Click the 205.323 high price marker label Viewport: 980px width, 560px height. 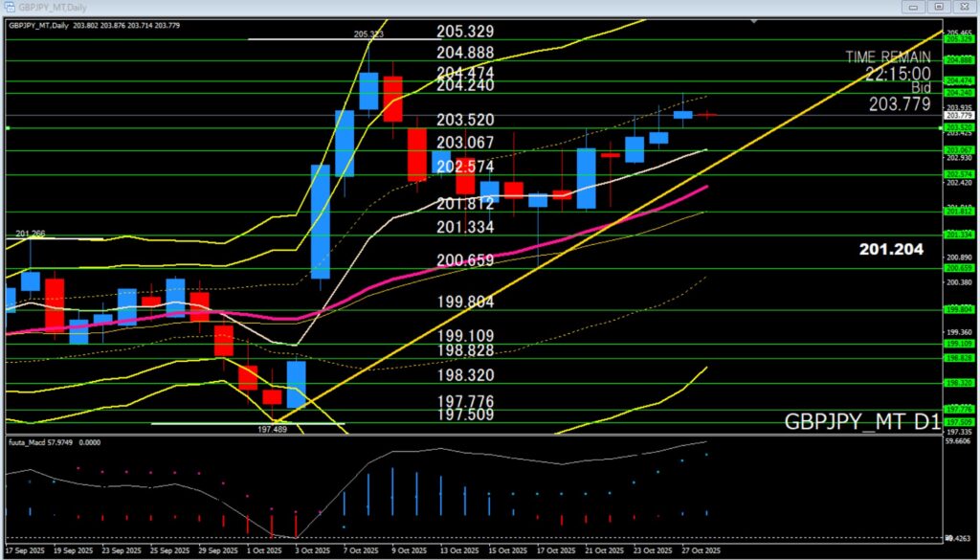point(368,34)
